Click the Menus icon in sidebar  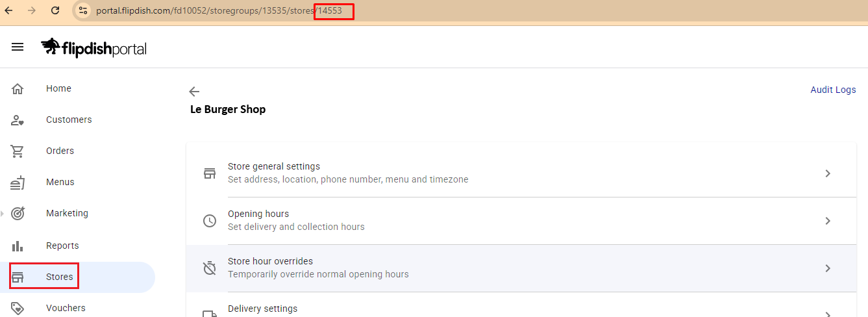[18, 183]
